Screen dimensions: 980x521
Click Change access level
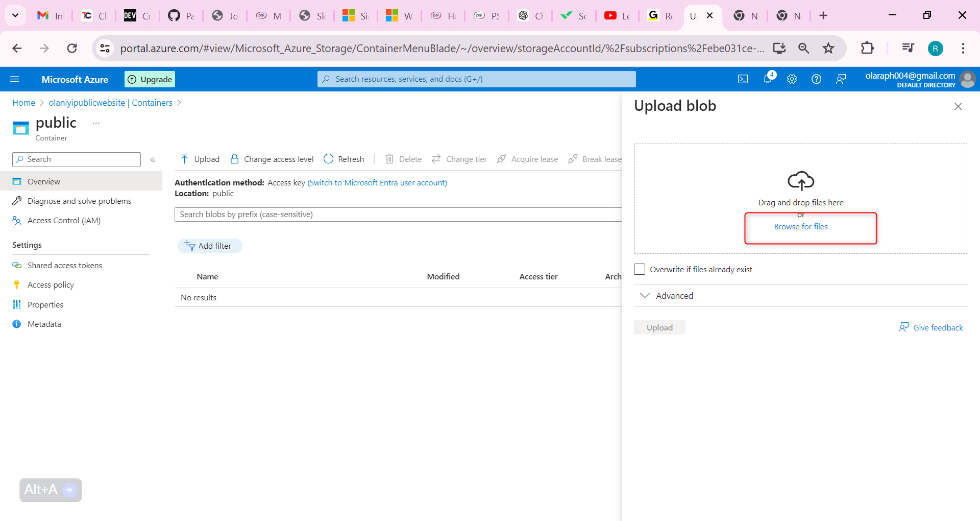click(x=272, y=159)
